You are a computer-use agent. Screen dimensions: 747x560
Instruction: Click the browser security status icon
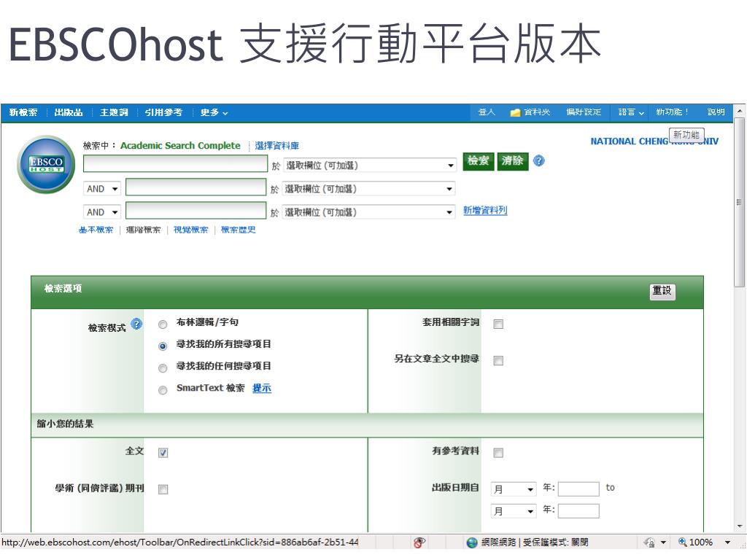419,542
